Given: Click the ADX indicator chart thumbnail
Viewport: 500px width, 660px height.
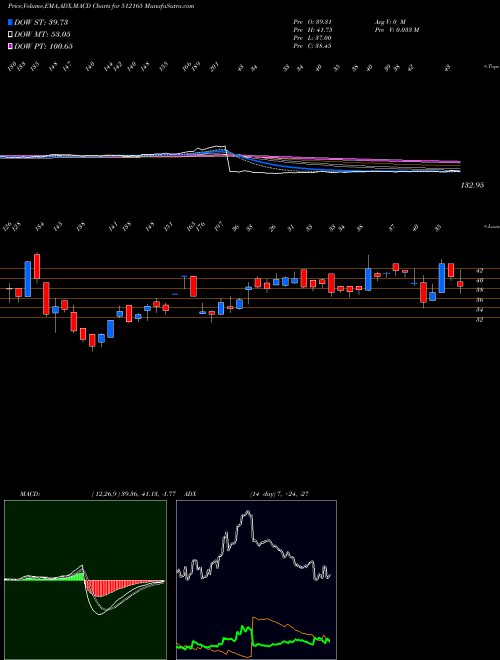Looking at the screenshot, I should (256, 580).
